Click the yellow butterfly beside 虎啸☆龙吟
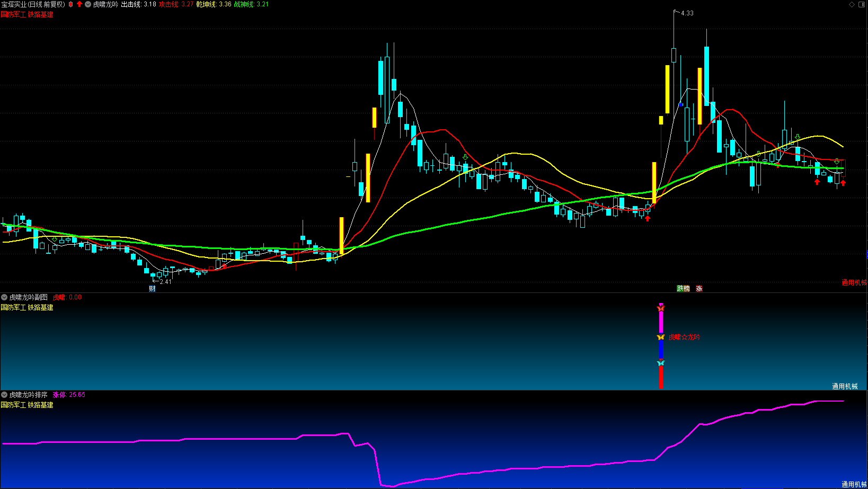This screenshot has width=868, height=489. (x=661, y=337)
